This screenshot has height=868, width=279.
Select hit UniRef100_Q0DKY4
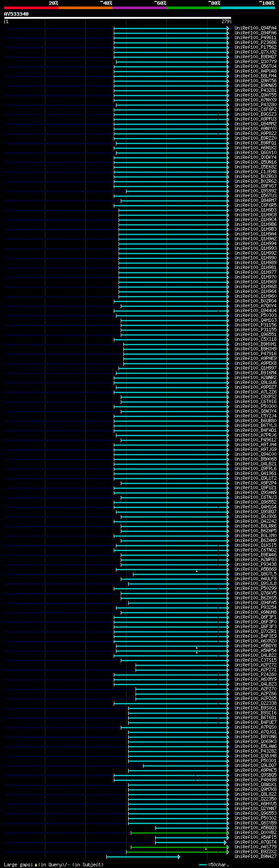click(x=255, y=157)
